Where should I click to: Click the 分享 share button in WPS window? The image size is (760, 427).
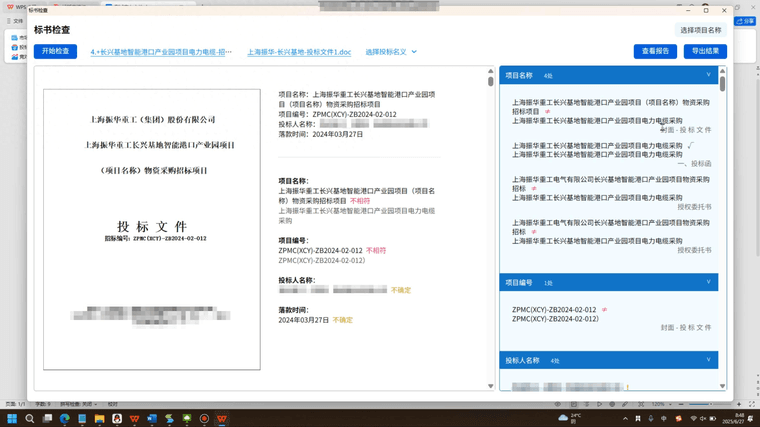[x=745, y=21]
